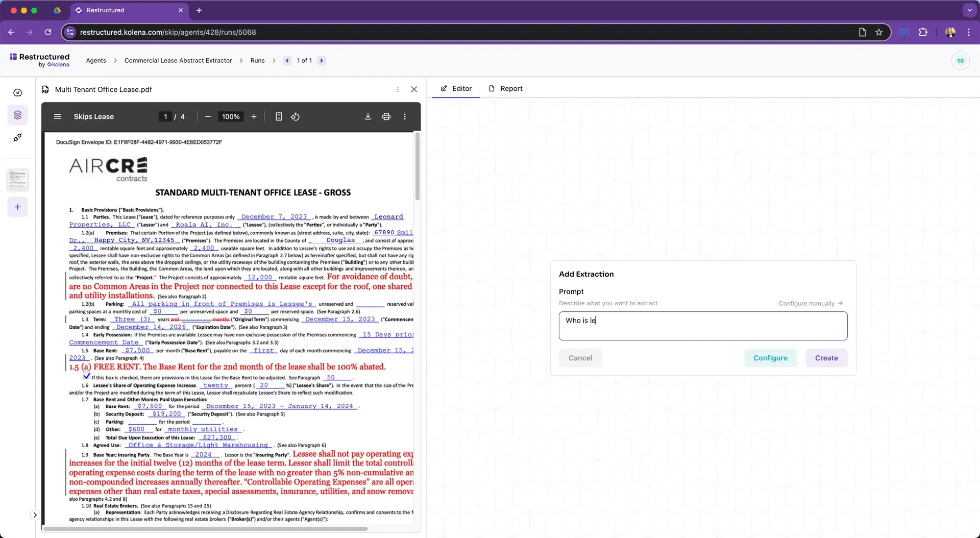The height and width of the screenshot is (538, 980).
Task: Open the PDF thumbnails via hamburger icon
Action: pyautogui.click(x=57, y=116)
